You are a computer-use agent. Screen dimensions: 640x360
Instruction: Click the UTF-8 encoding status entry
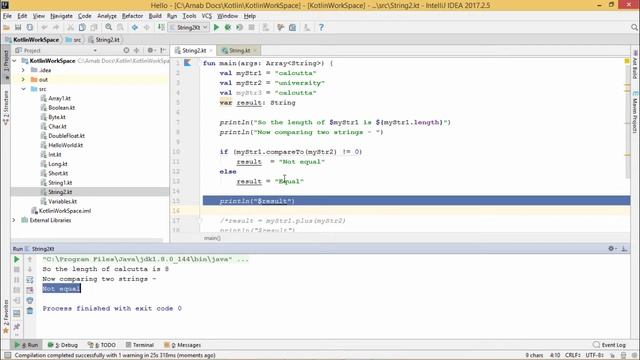pyautogui.click(x=595, y=356)
